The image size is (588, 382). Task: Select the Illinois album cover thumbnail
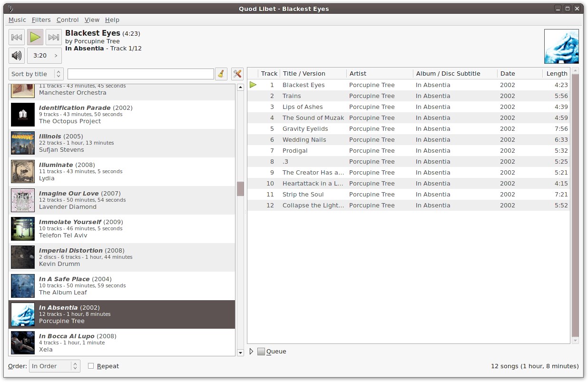(23, 143)
